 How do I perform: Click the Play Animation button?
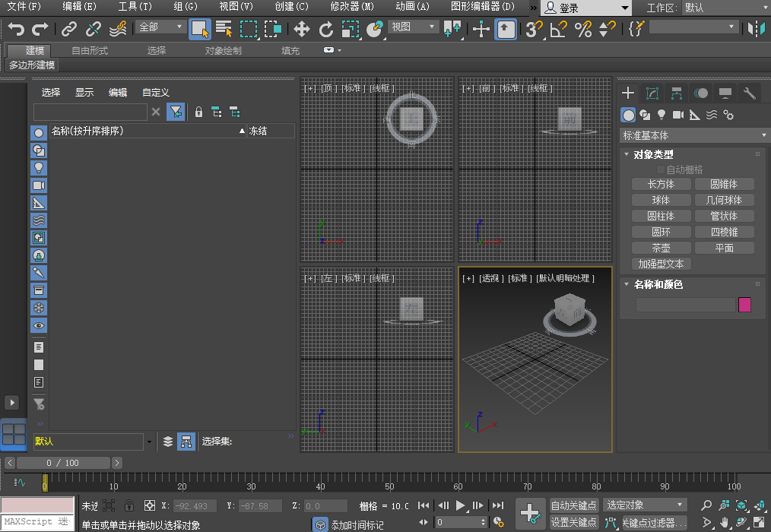[461, 505]
